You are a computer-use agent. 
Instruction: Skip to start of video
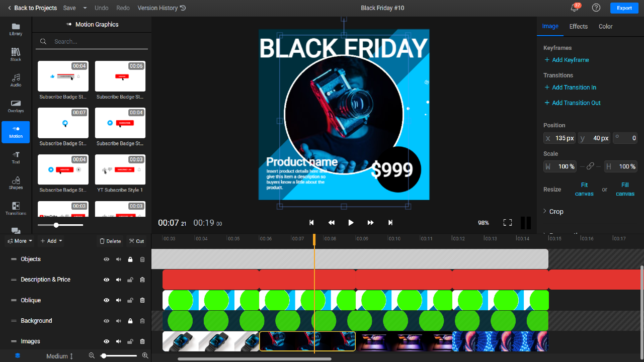pyautogui.click(x=311, y=223)
